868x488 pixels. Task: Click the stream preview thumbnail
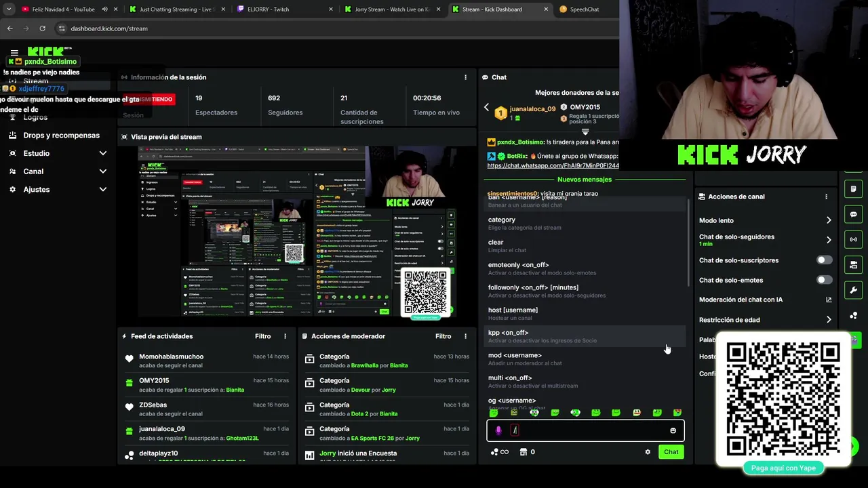(296, 231)
